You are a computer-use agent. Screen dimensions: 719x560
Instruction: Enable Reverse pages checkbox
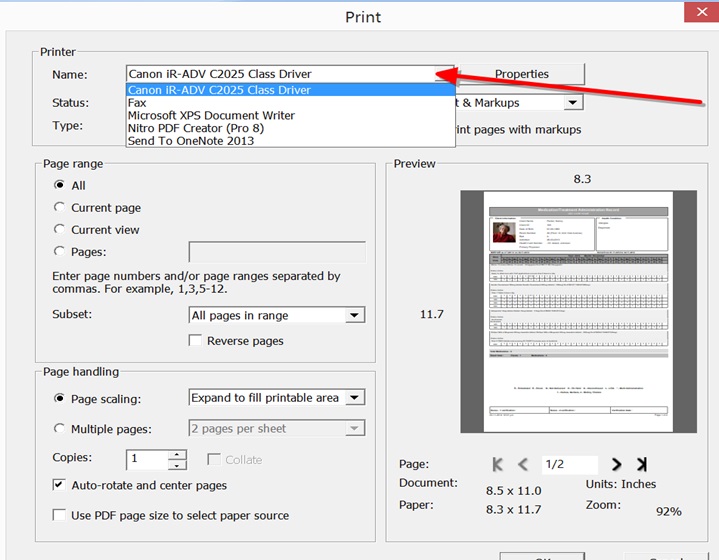(x=196, y=341)
